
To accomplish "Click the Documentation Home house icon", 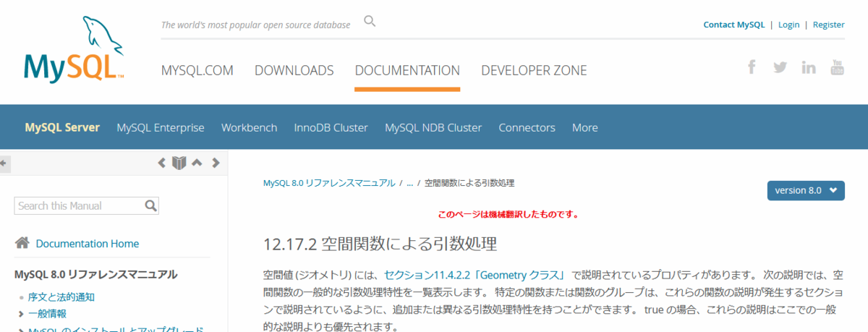I will [22, 243].
